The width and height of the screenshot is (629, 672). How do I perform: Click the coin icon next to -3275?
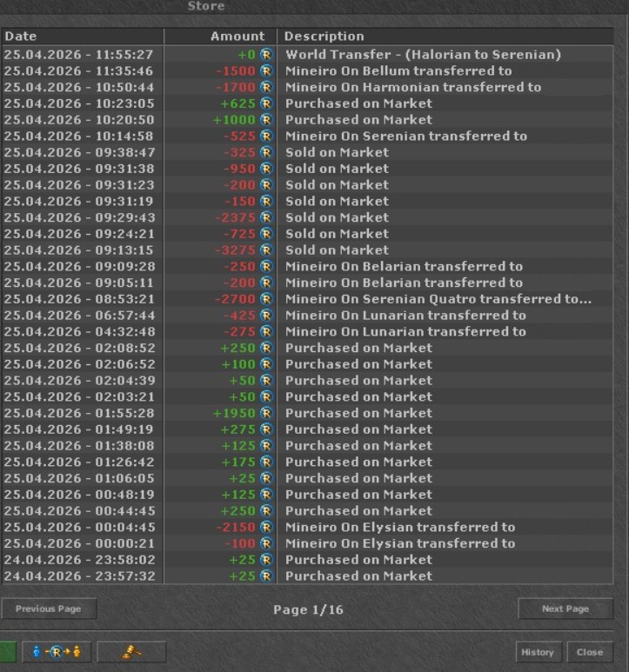(266, 250)
